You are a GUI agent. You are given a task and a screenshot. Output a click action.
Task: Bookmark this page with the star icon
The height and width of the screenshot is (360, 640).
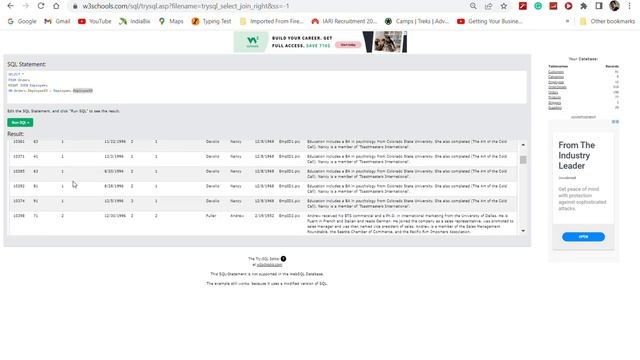tap(504, 6)
